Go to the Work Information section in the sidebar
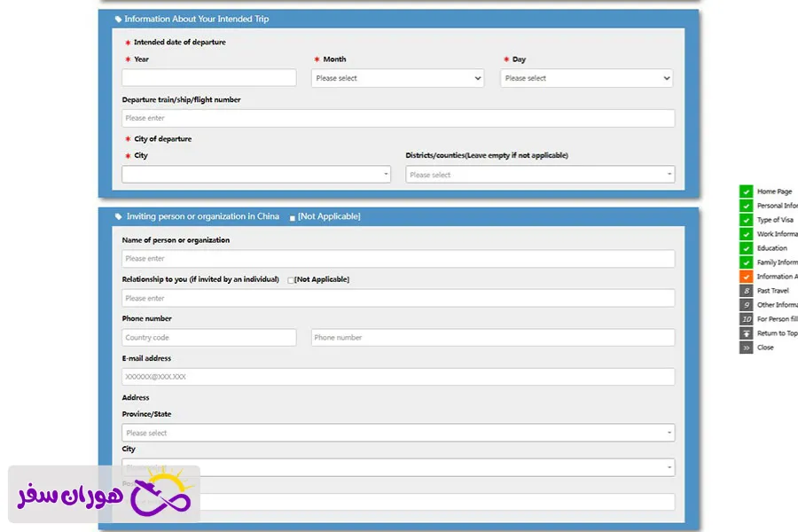This screenshot has height=532, width=798. coord(776,234)
